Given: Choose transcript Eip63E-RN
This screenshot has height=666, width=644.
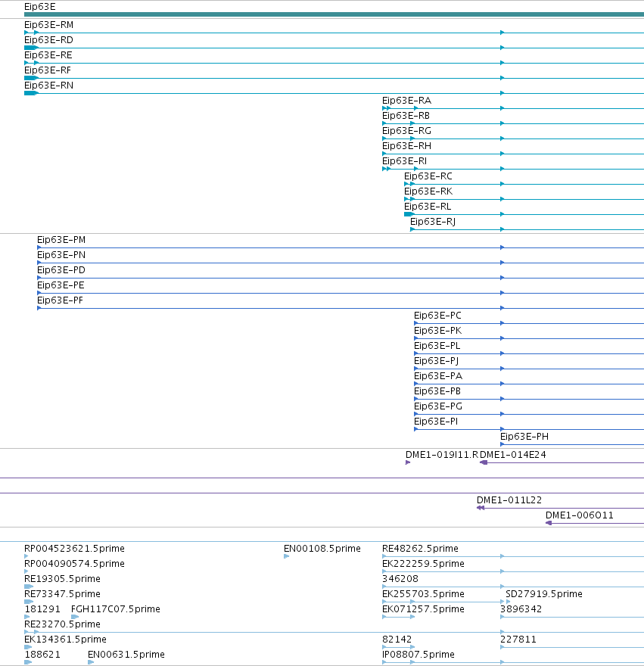Looking at the screenshot, I should 49,86.
